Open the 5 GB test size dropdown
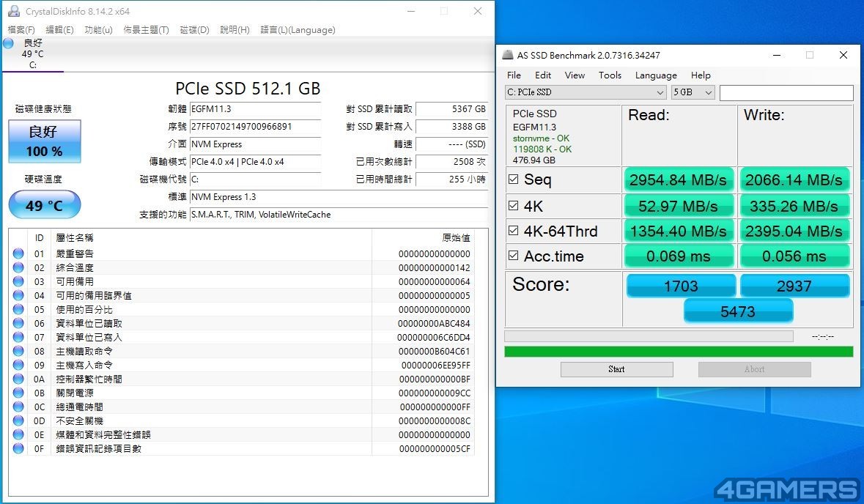Viewport: 864px width, 504px height. (693, 92)
